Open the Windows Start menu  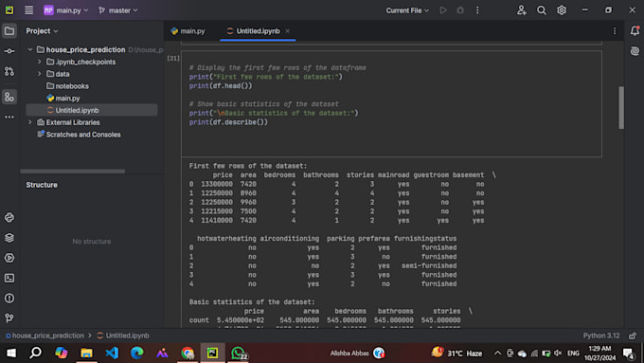[x=11, y=353]
